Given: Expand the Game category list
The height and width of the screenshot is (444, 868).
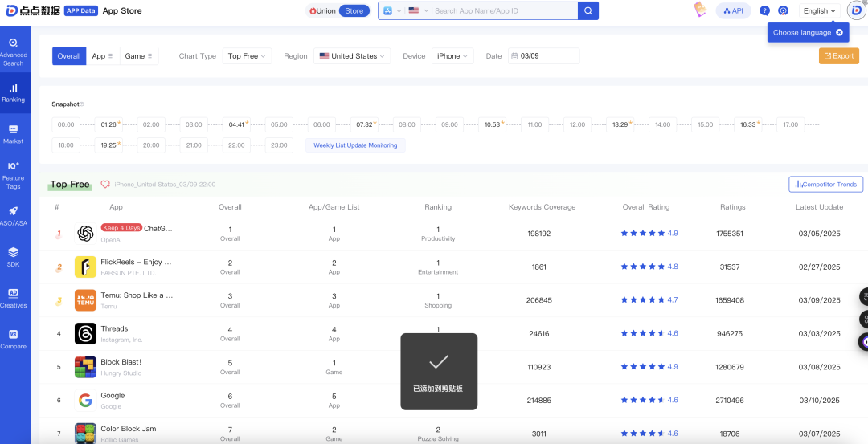Looking at the screenshot, I should click(x=139, y=56).
